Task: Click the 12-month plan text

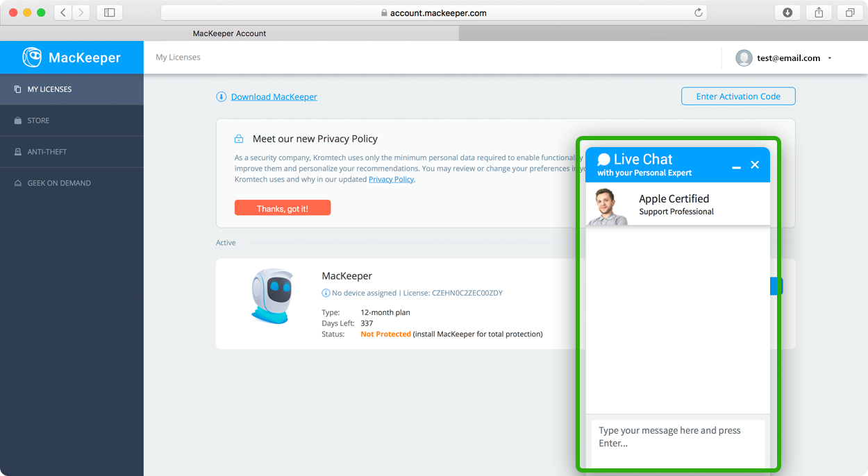Action: pyautogui.click(x=385, y=312)
